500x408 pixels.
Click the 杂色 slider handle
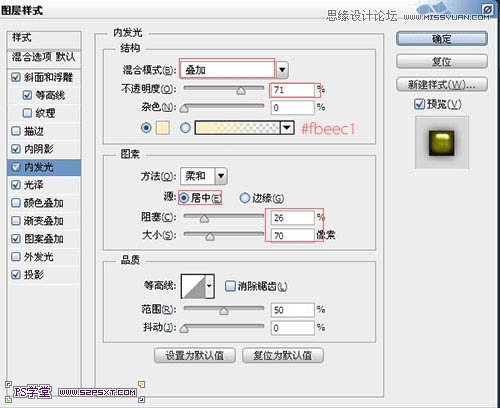click(184, 108)
